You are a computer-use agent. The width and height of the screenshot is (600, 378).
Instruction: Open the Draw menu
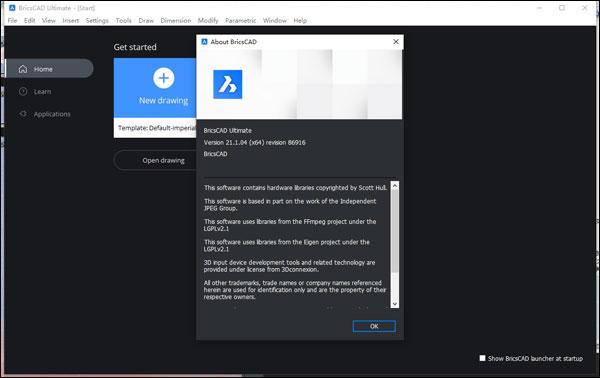tap(146, 20)
